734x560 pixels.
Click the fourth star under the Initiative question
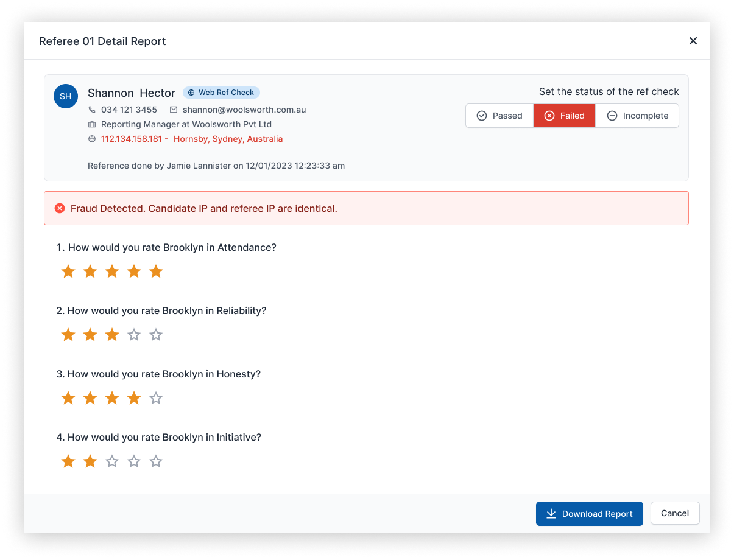(x=134, y=461)
